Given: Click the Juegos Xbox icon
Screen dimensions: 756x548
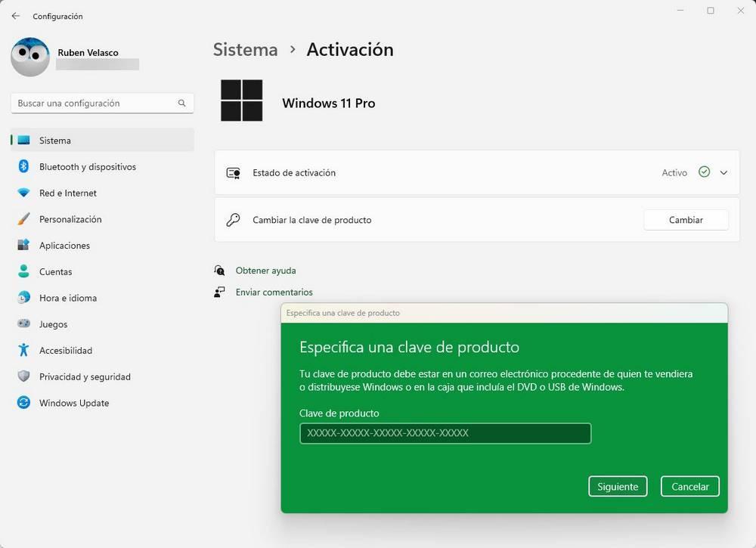Looking at the screenshot, I should (23, 324).
